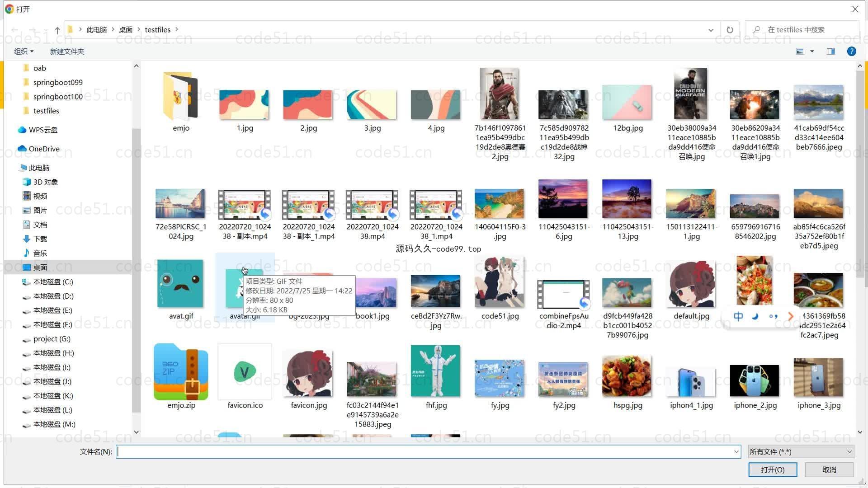Toggle the preview pane icon
The image size is (868, 488).
point(831,52)
